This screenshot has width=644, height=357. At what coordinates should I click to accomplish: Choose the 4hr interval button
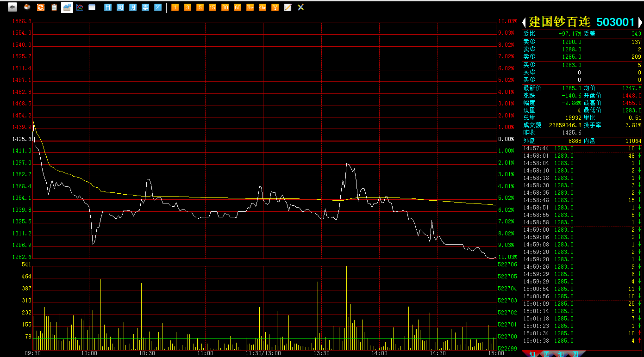click(263, 7)
